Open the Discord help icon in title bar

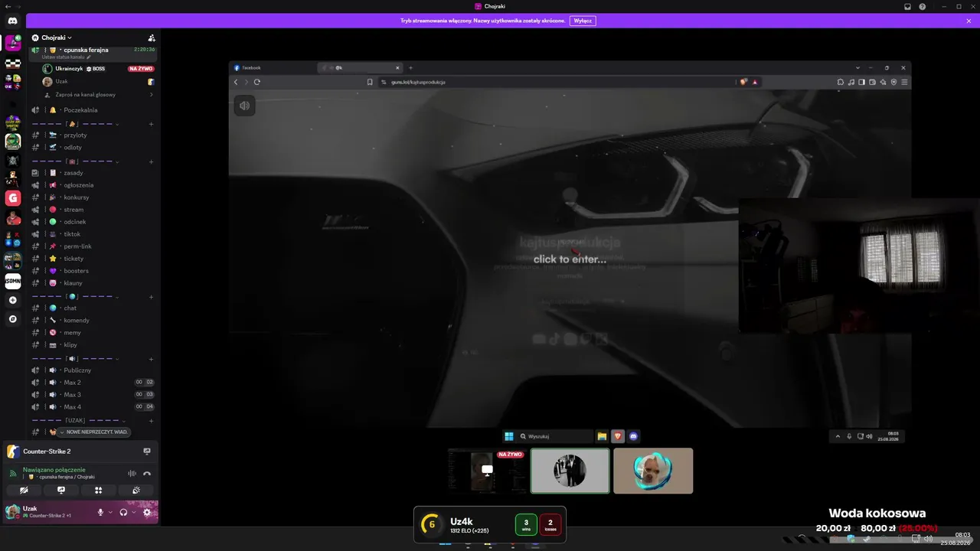tap(923, 6)
